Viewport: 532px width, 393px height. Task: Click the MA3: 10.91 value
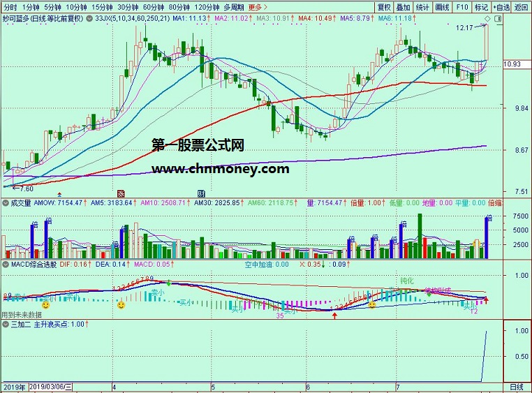275,18
